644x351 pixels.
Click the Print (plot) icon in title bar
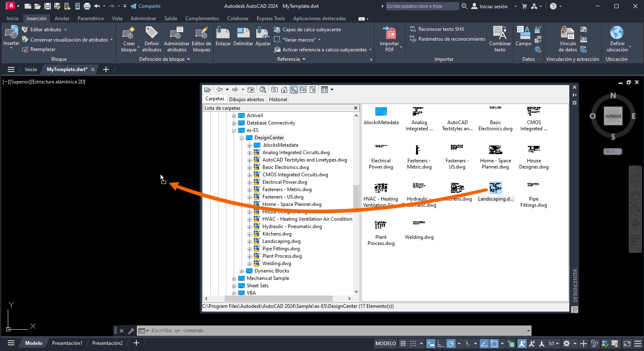[x=87, y=6]
